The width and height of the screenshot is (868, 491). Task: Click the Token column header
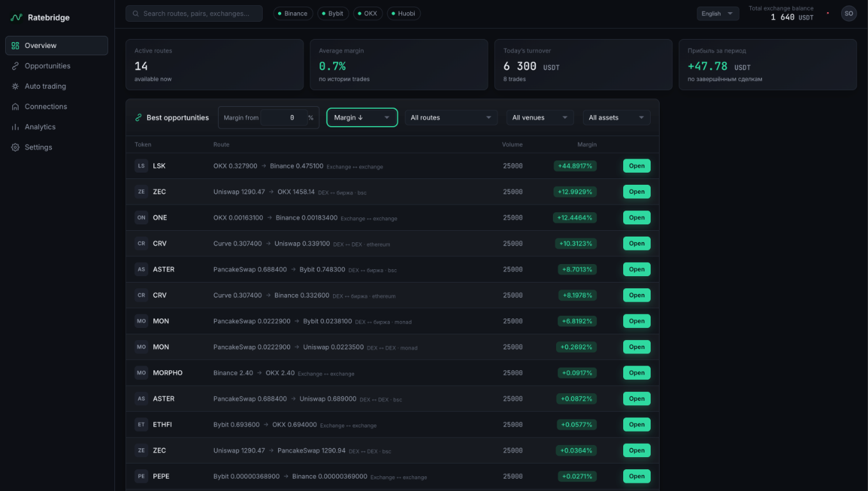point(143,144)
